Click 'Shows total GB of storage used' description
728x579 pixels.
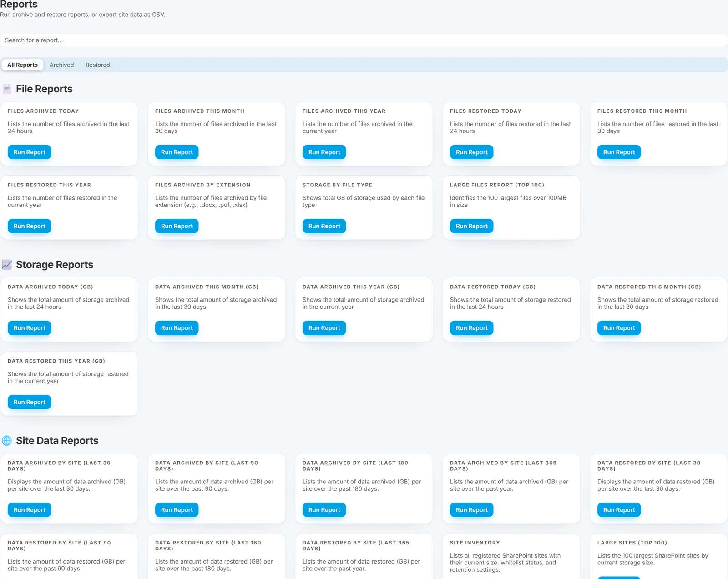364,201
